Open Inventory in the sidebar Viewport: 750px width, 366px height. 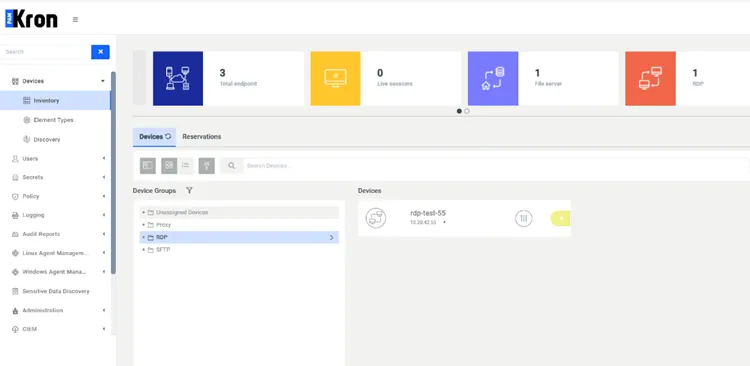[55, 100]
